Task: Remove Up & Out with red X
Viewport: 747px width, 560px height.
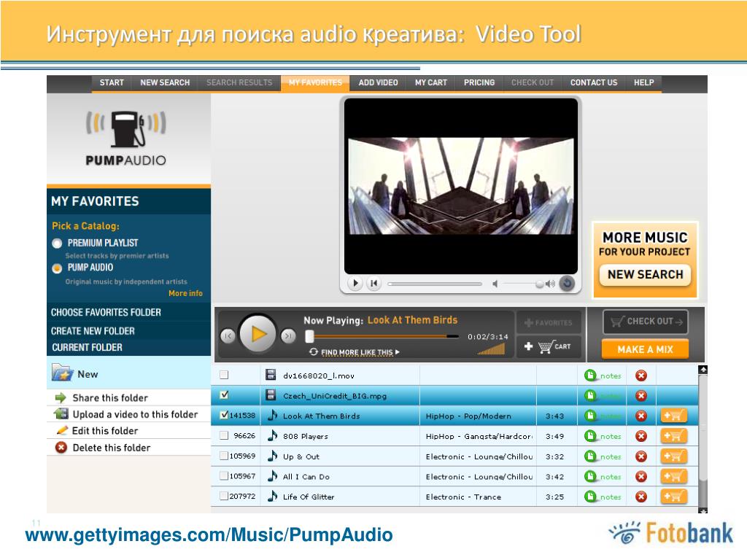Action: coord(641,456)
